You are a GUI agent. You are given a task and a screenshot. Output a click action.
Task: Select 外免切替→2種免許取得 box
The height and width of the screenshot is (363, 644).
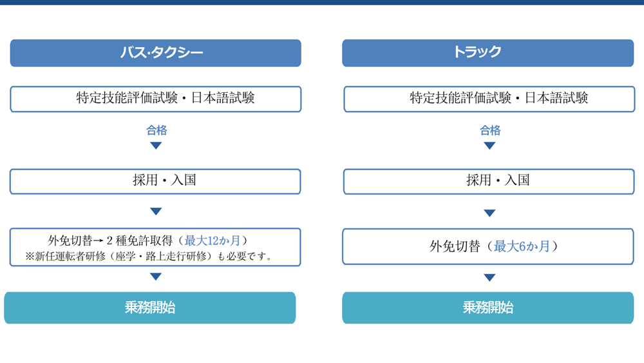click(155, 247)
